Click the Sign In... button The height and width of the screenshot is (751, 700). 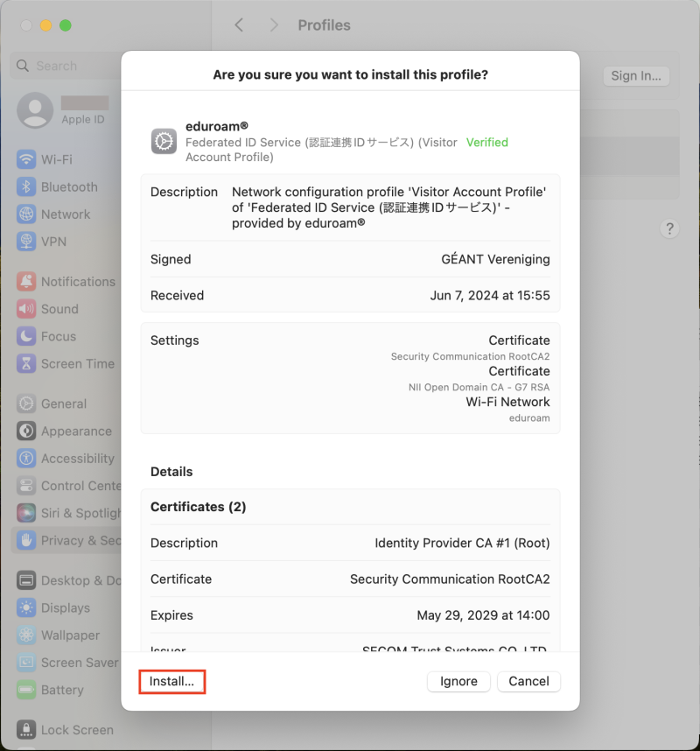636,75
